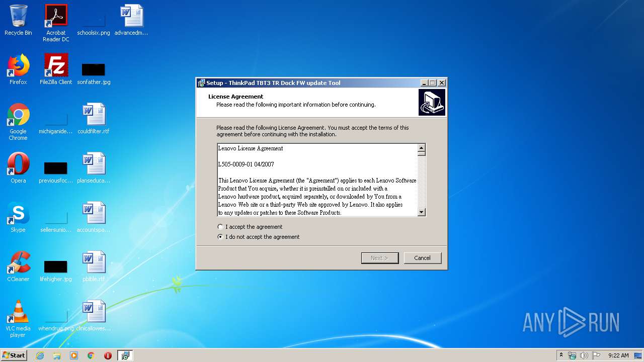Click the disabled Next button
The height and width of the screenshot is (362, 644).
(380, 258)
